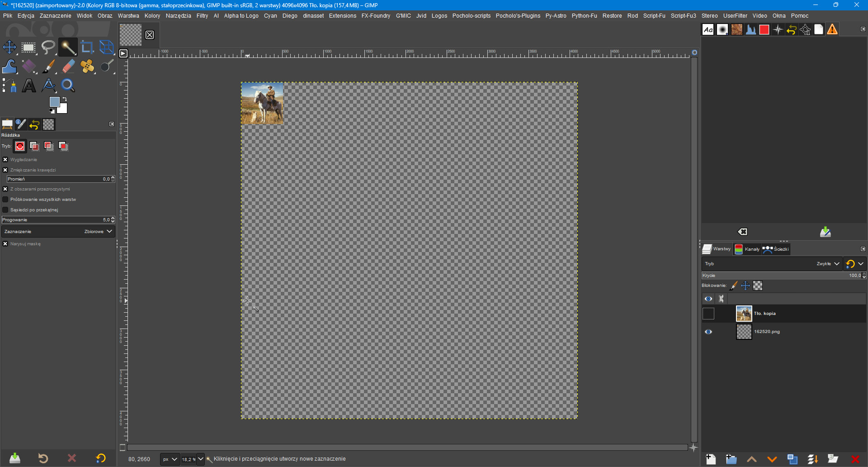The image size is (868, 467).
Task: Switch to the Kanały tab
Action: point(747,249)
